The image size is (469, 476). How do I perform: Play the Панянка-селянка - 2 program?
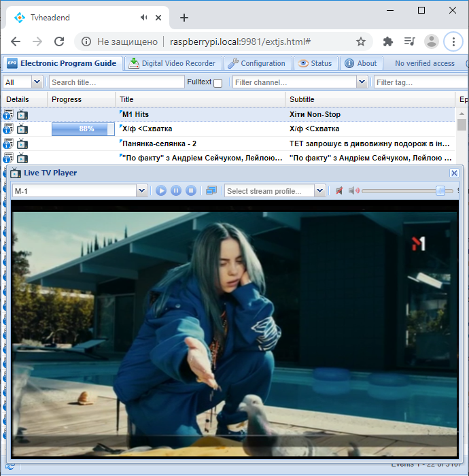(22, 143)
